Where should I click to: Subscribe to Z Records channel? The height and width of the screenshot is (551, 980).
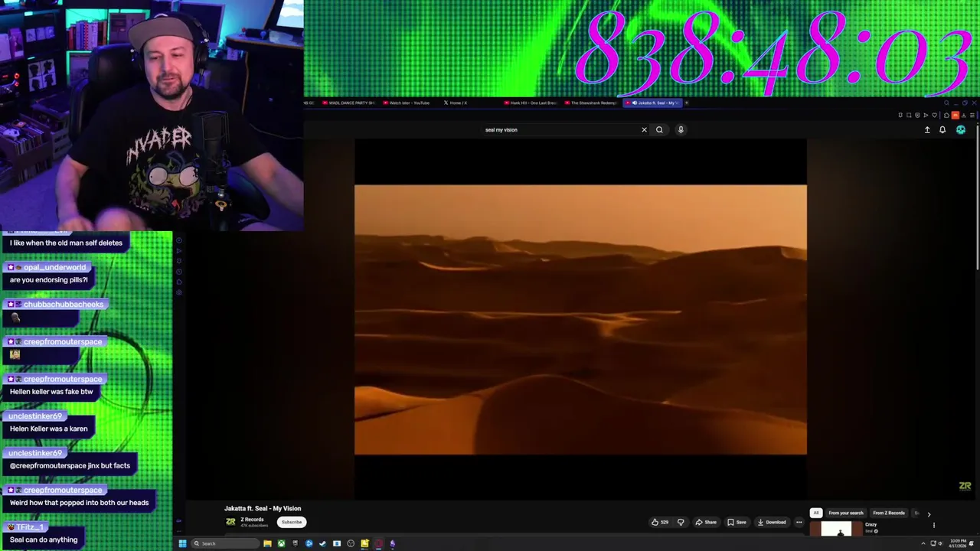[291, 522]
